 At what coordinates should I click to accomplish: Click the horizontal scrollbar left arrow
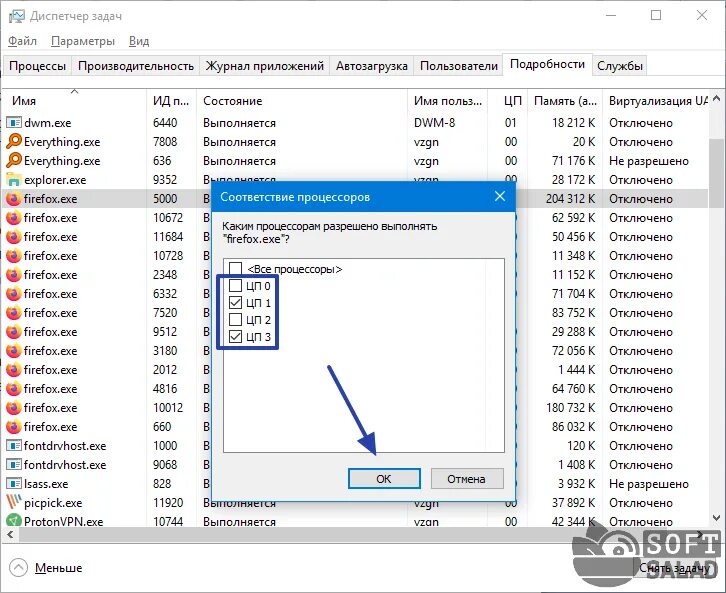coord(10,535)
